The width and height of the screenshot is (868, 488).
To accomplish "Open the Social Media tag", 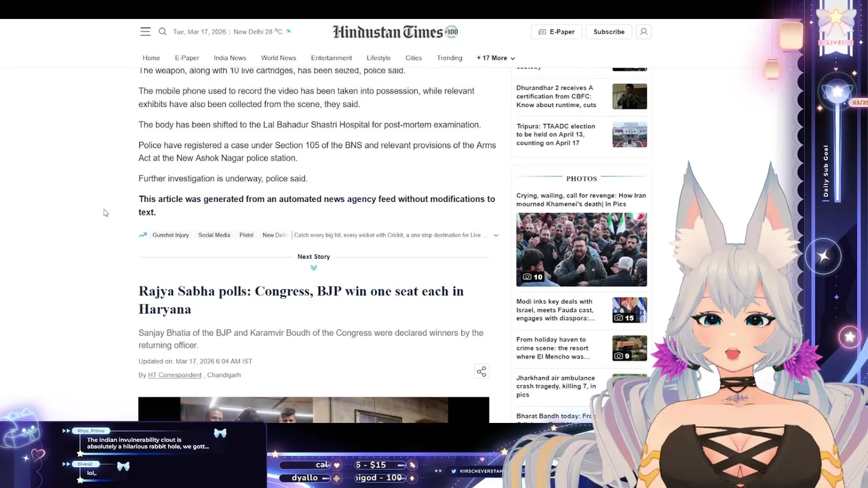I will [x=214, y=235].
